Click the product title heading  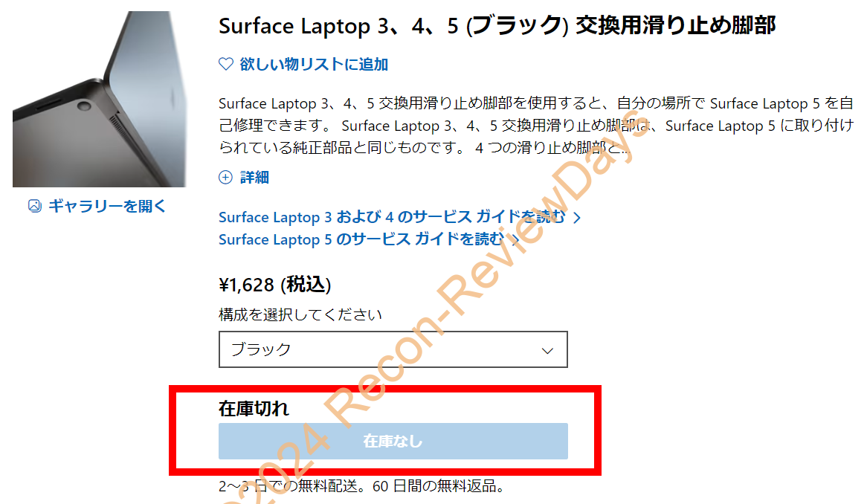497,26
